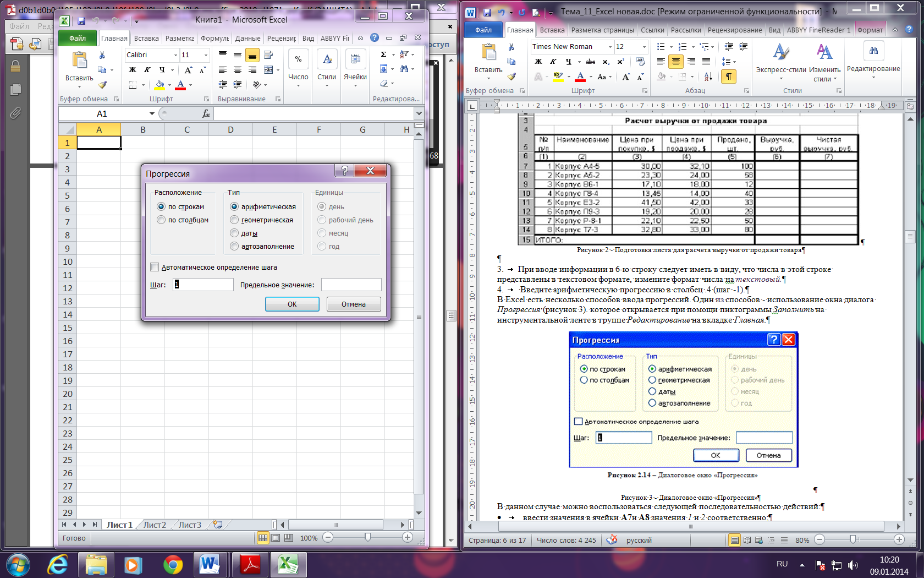
Task: Toggle Bold in Excel font group
Action: [x=132, y=70]
